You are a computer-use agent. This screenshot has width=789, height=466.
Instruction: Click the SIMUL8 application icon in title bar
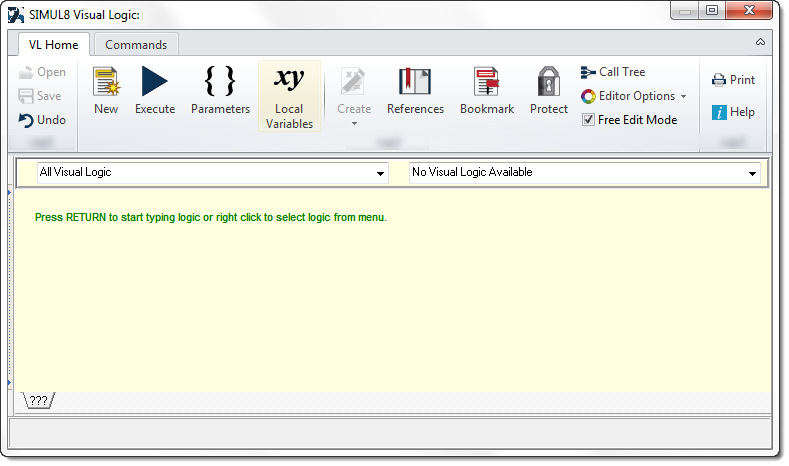tap(16, 15)
